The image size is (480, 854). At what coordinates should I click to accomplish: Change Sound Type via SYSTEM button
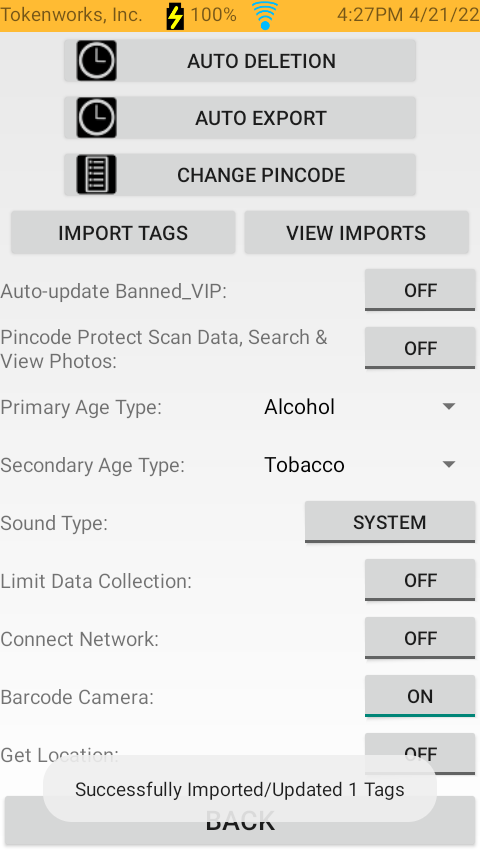point(390,522)
